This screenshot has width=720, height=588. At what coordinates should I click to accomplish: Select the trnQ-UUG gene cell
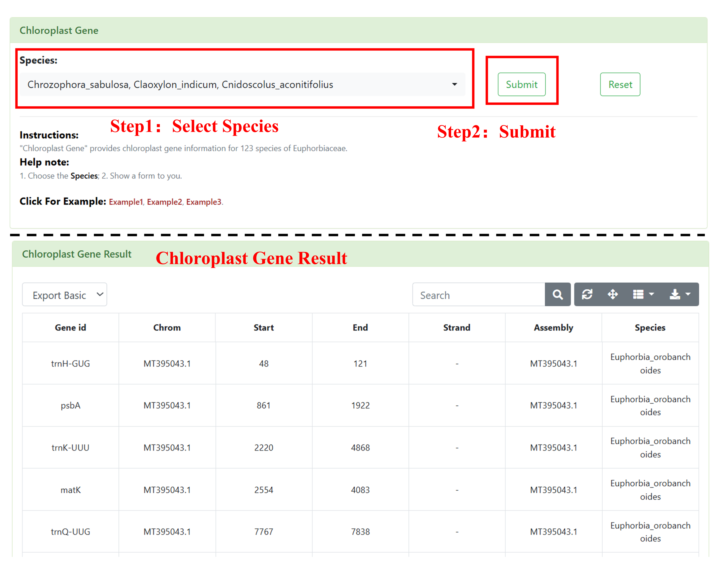point(70,532)
